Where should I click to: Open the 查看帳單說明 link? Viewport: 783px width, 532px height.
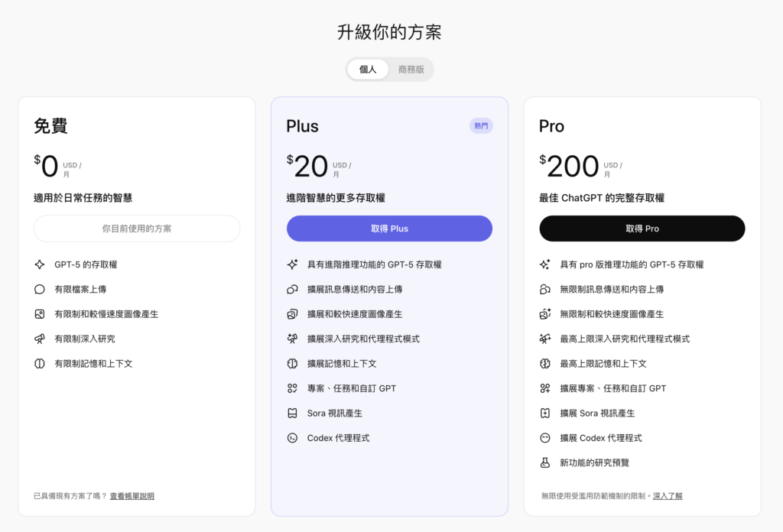point(132,496)
